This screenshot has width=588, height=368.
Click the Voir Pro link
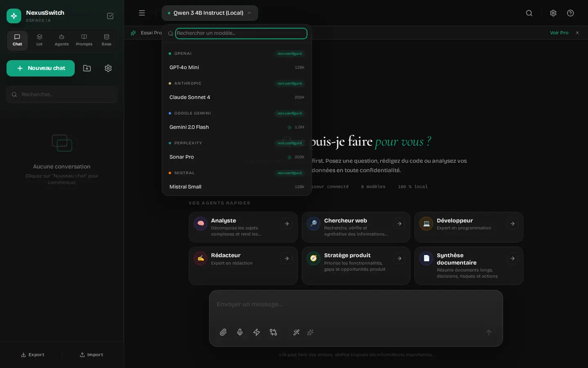point(559,33)
